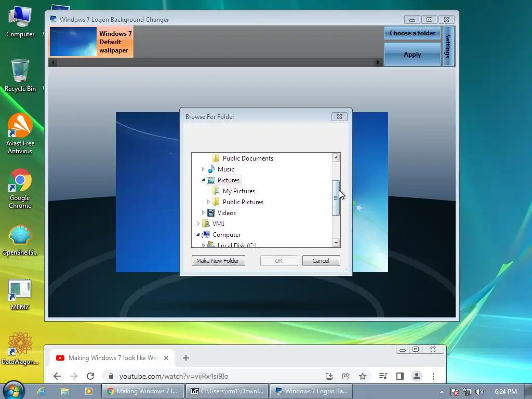
Task: Open the Action Center flag tray icon
Action: (454, 392)
